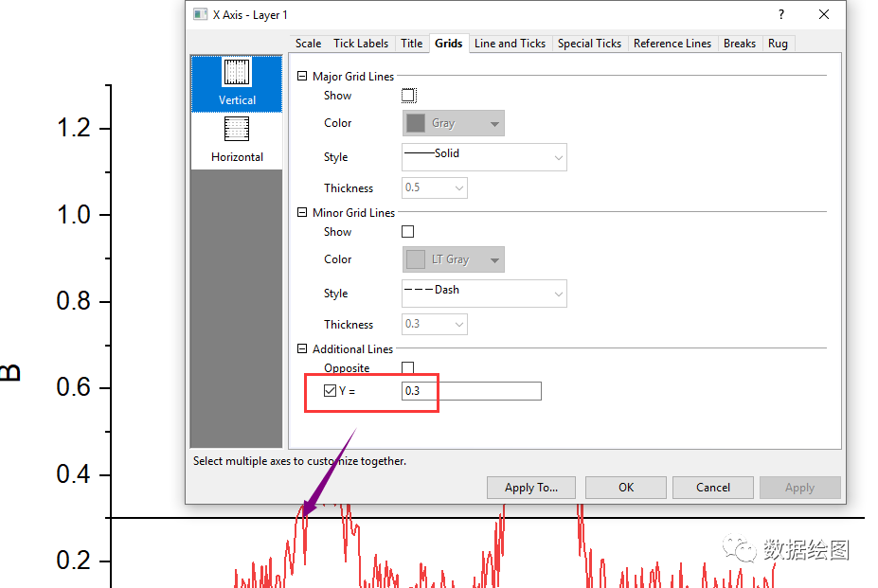Click the B axis title on graph
878x588 pixels.
(x=10, y=372)
